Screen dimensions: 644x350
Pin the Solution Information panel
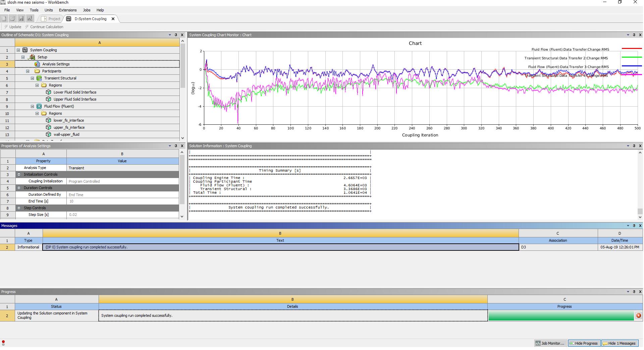(x=634, y=146)
